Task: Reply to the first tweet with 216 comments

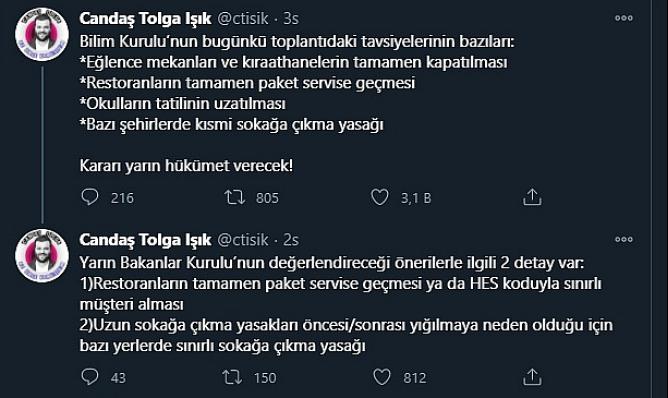Action: [x=90, y=197]
